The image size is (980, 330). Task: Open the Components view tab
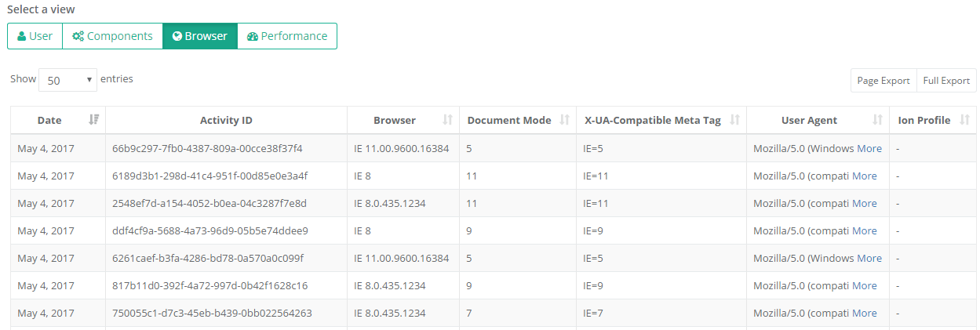click(112, 36)
